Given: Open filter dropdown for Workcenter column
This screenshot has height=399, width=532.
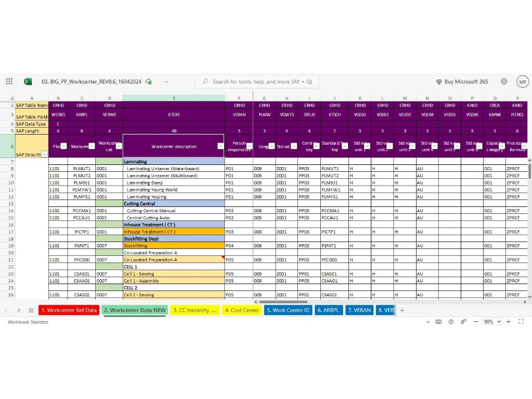Looking at the screenshot, I should tap(92, 146).
